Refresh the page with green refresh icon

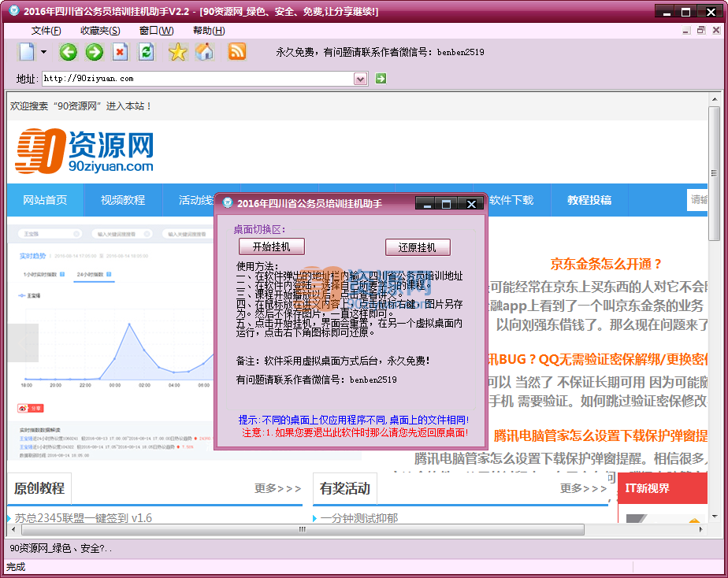point(147,52)
